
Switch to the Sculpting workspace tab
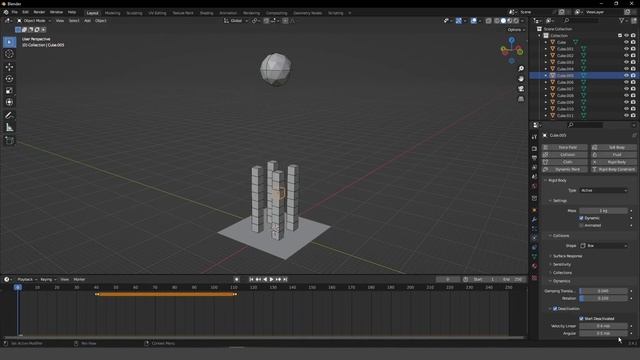click(134, 13)
